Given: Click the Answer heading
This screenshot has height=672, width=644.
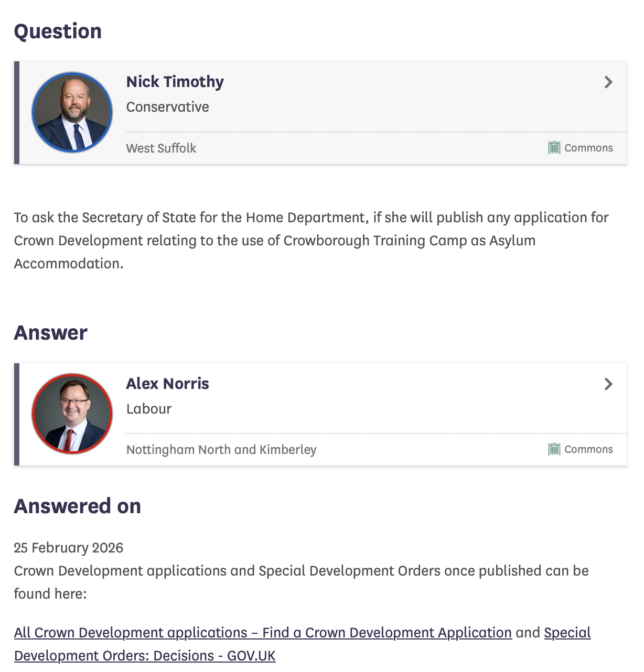Looking at the screenshot, I should coord(51,333).
